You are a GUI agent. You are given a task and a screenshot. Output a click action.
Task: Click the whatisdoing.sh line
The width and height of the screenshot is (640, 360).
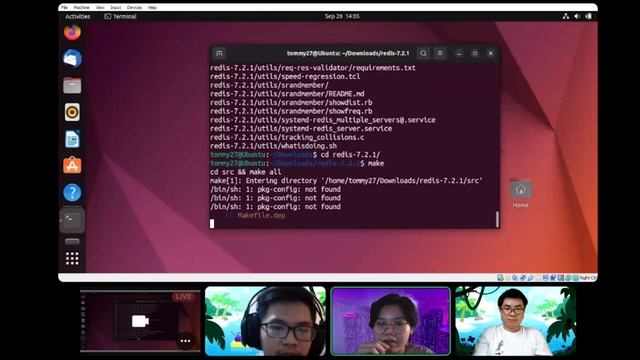[x=273, y=146]
